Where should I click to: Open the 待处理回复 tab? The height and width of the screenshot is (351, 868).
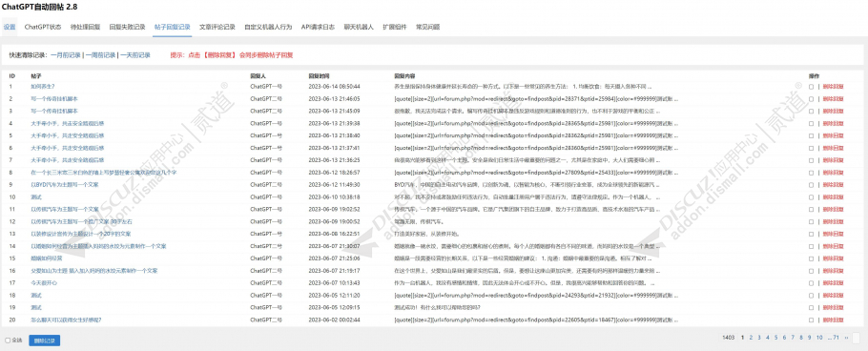pyautogui.click(x=86, y=27)
